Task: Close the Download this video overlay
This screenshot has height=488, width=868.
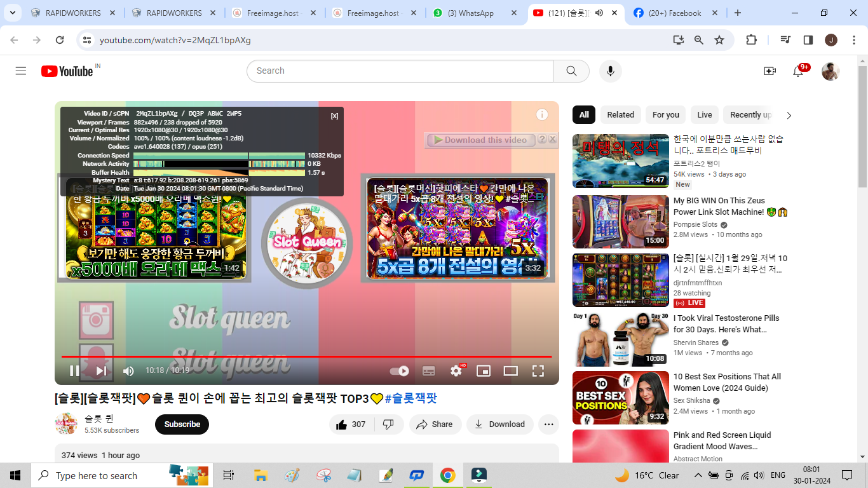Action: coord(552,139)
